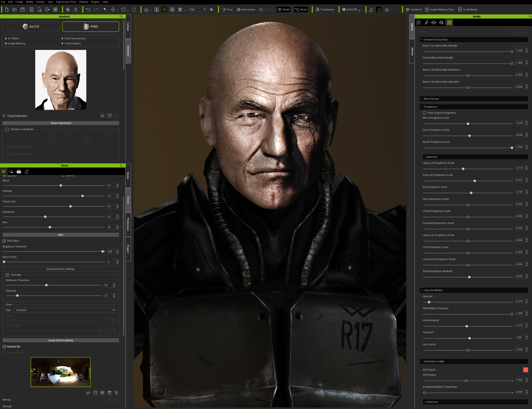Click save icon beside Photo Preparation
Image resolution: width=532 pixels, height=409 pixels.
pyautogui.click(x=110, y=116)
